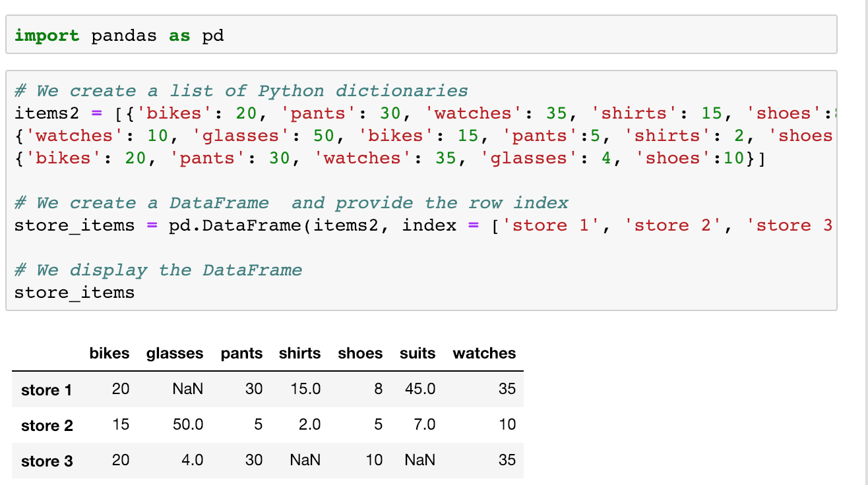Screen dimensions: 868x485
Task: Click the 'store 1' row label
Action: click(x=47, y=390)
